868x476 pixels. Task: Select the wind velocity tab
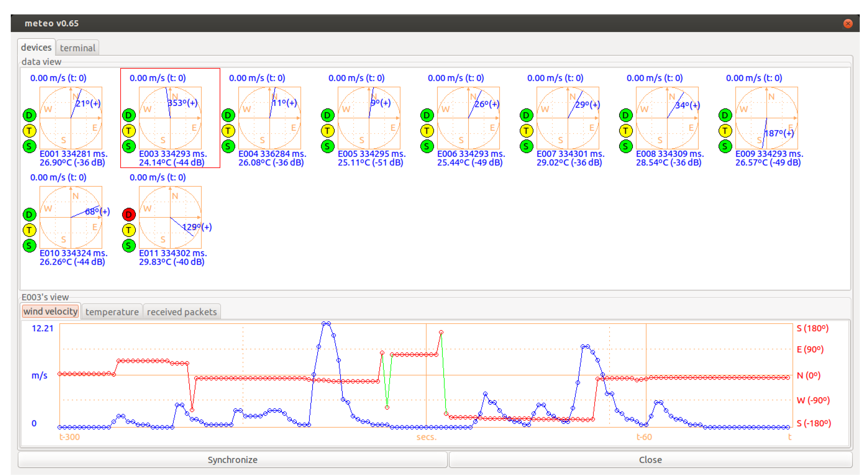[50, 311]
